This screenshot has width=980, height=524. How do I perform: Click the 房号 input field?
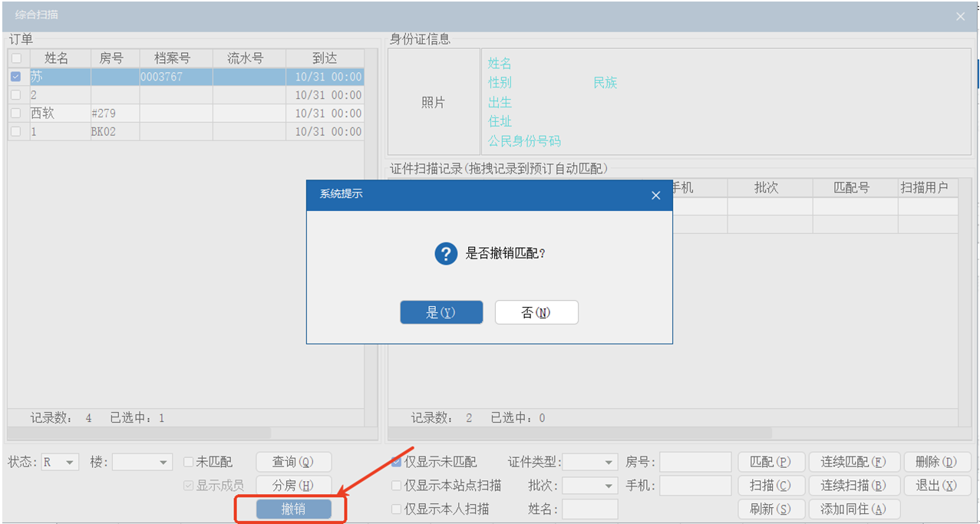(695, 462)
